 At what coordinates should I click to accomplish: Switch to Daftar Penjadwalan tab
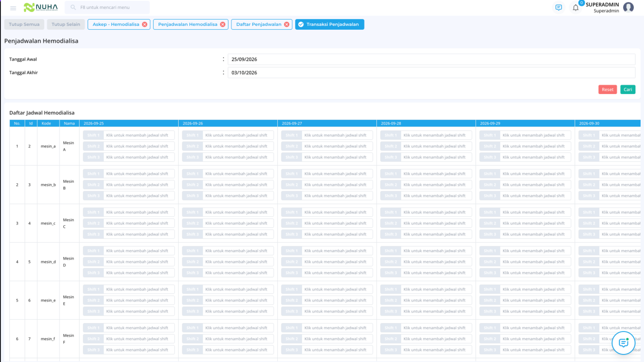(x=259, y=25)
